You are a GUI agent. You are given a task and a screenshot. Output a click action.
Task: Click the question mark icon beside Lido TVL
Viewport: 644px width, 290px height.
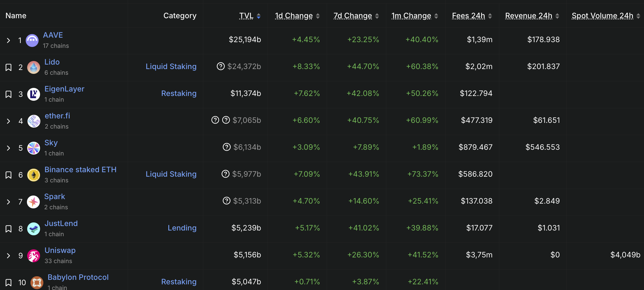click(221, 66)
